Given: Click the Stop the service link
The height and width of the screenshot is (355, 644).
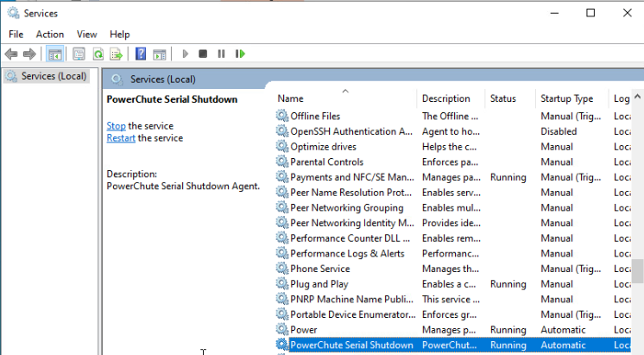Looking at the screenshot, I should [116, 126].
